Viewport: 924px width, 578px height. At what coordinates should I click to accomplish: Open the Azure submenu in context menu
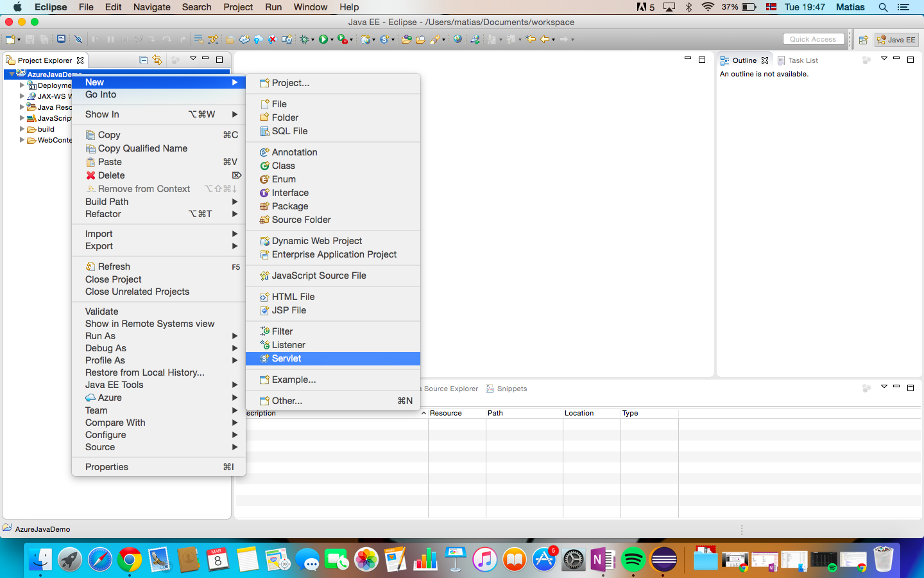[158, 398]
